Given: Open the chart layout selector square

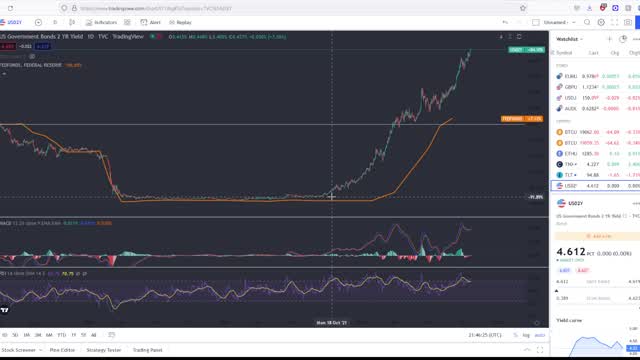Looking at the screenshot, I should pyautogui.click(x=536, y=22).
